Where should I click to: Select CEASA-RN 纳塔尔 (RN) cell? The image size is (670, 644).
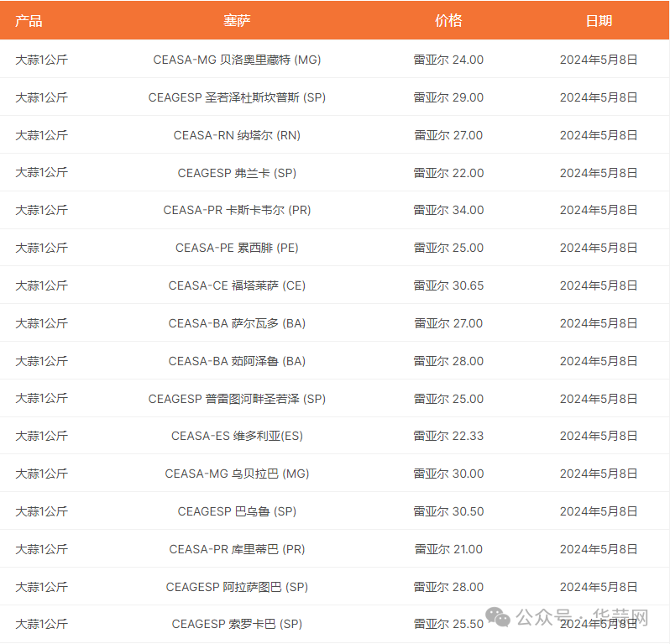237,135
